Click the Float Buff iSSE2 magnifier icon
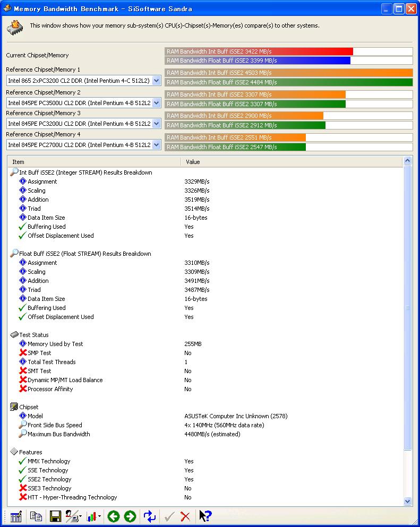The height and width of the screenshot is (527, 420). tap(14, 253)
